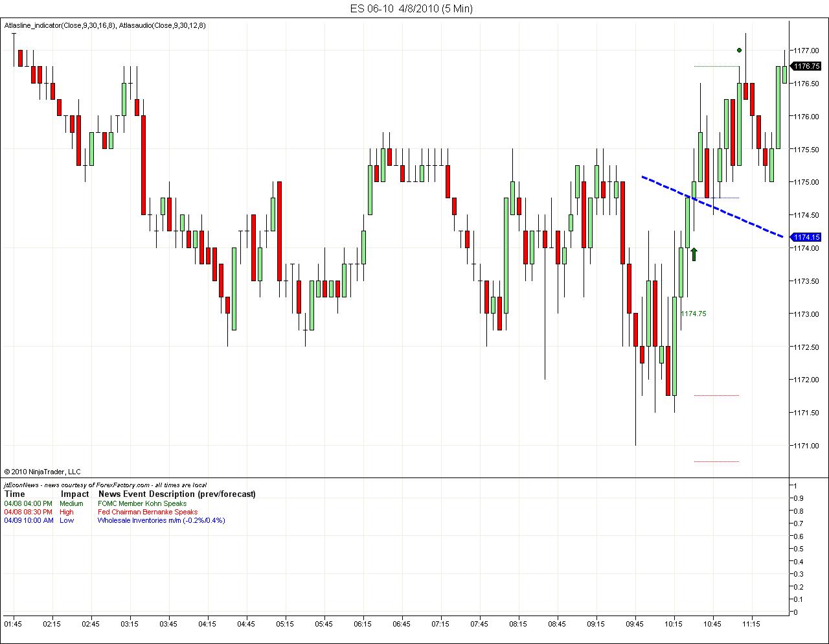Click the 1171.00 price axis label
The width and height of the screenshot is (829, 644).
click(806, 446)
